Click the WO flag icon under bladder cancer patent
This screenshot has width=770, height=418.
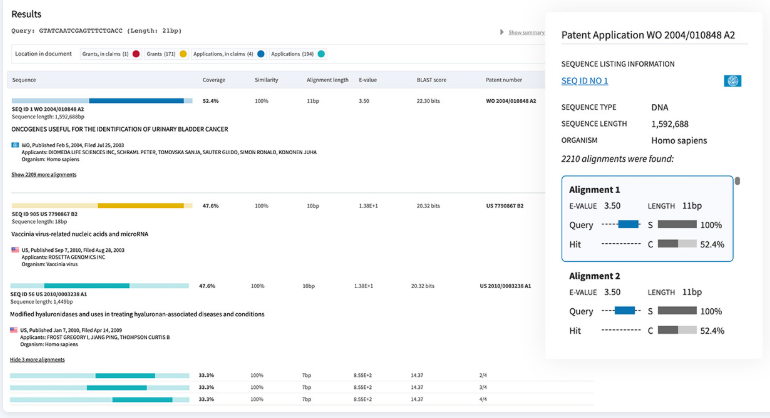(15, 144)
